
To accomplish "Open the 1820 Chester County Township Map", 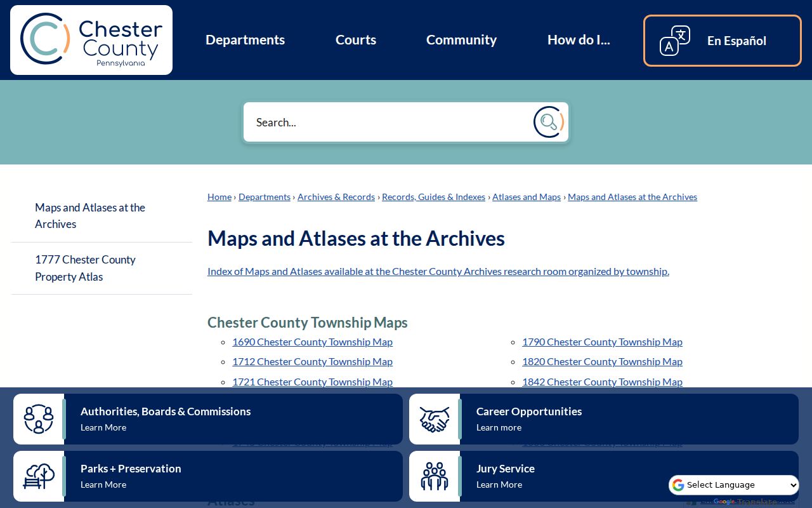I will (602, 361).
